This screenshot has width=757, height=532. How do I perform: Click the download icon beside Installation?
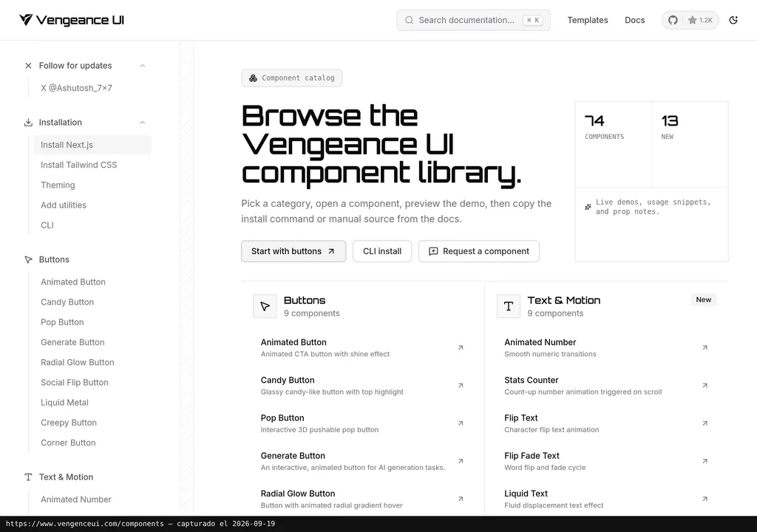point(28,122)
